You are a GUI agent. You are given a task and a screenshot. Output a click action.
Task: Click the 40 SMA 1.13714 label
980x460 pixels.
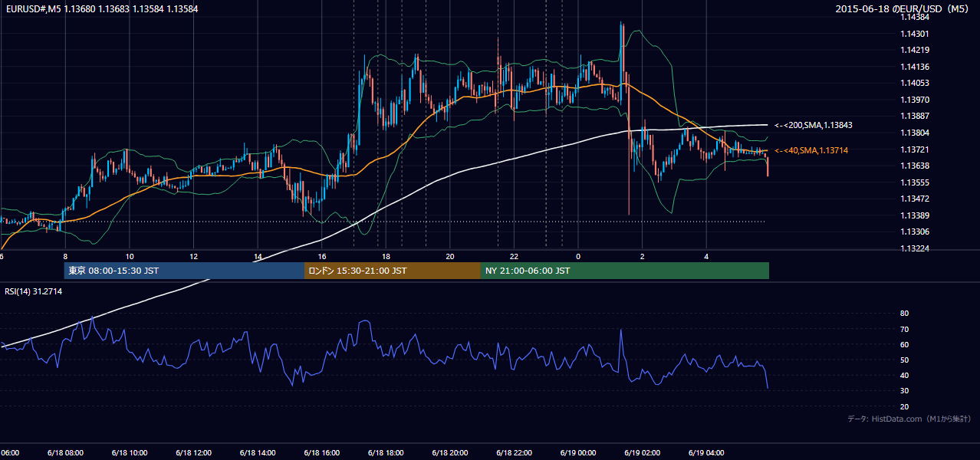pos(811,150)
